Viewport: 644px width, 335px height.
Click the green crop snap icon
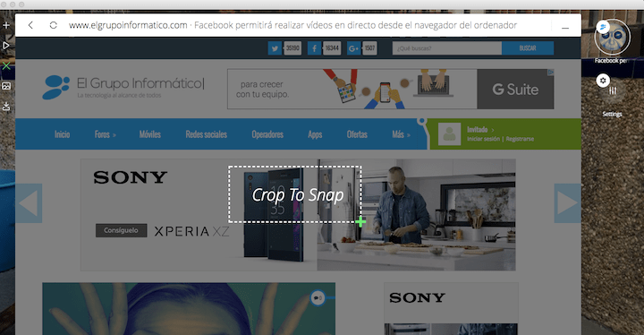[6, 65]
